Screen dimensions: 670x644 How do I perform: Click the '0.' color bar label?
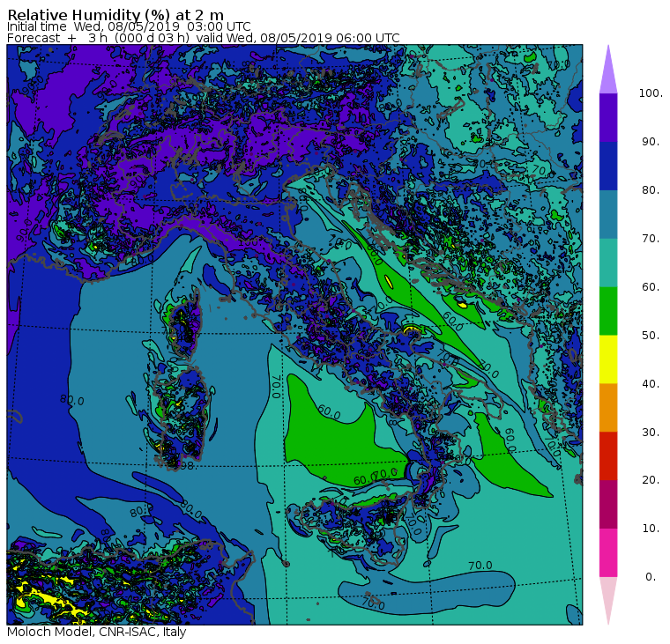[x=651, y=577]
